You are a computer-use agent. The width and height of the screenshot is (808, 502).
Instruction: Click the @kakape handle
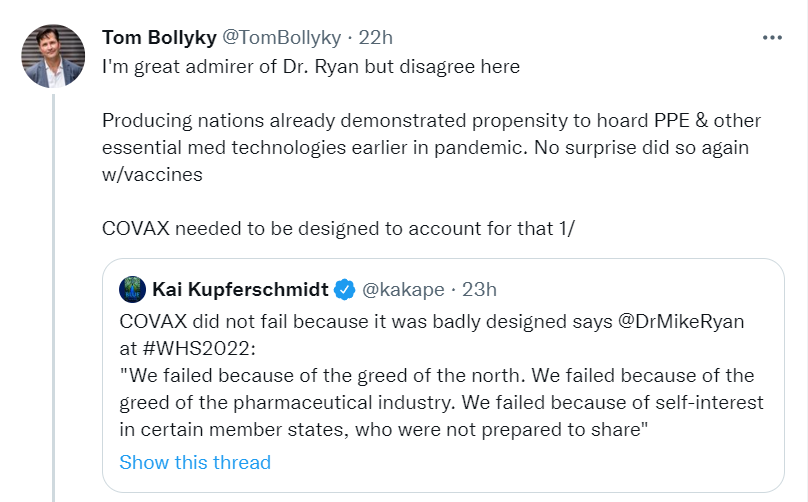click(404, 290)
